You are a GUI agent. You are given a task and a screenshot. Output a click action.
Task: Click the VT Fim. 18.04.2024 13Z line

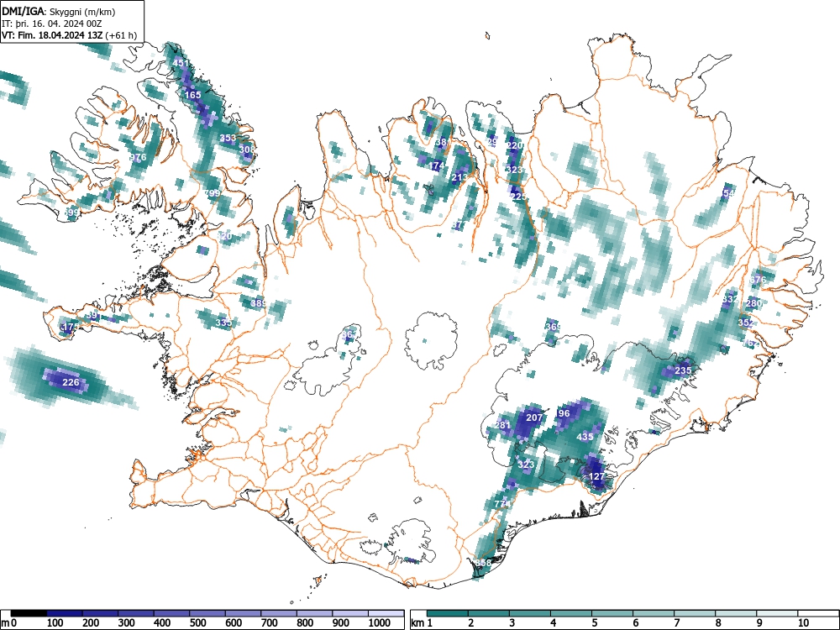69,35
